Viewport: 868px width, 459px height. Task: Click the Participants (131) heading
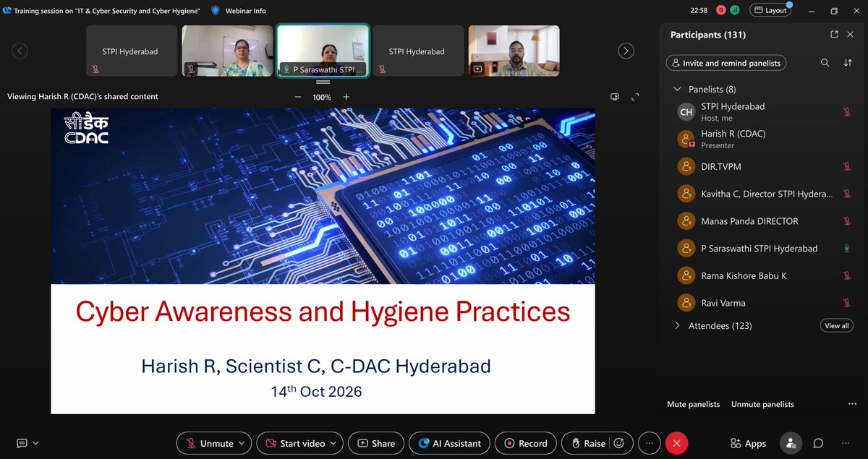[708, 35]
